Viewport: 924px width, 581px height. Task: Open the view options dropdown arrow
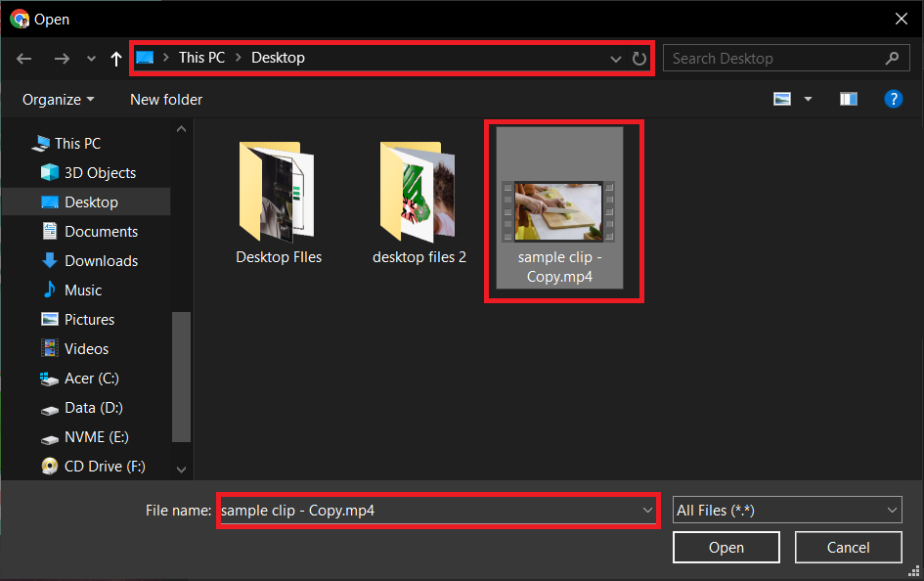(807, 99)
